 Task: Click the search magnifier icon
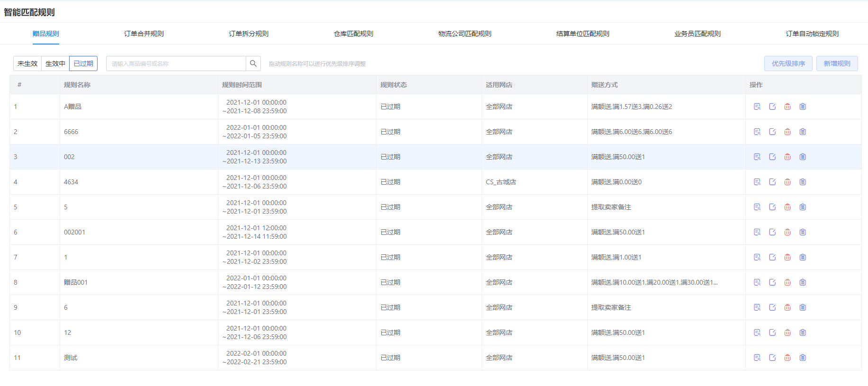(253, 63)
